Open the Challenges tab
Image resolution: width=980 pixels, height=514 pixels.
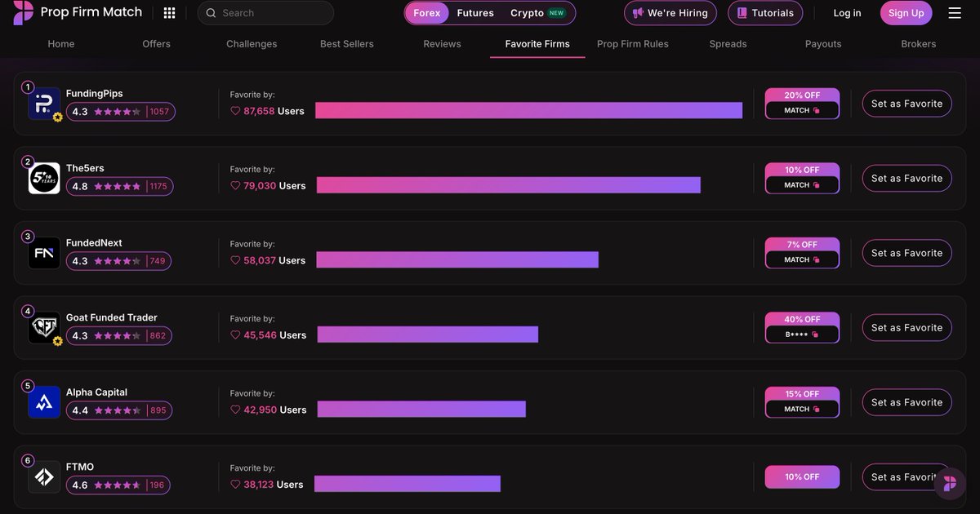tap(252, 44)
